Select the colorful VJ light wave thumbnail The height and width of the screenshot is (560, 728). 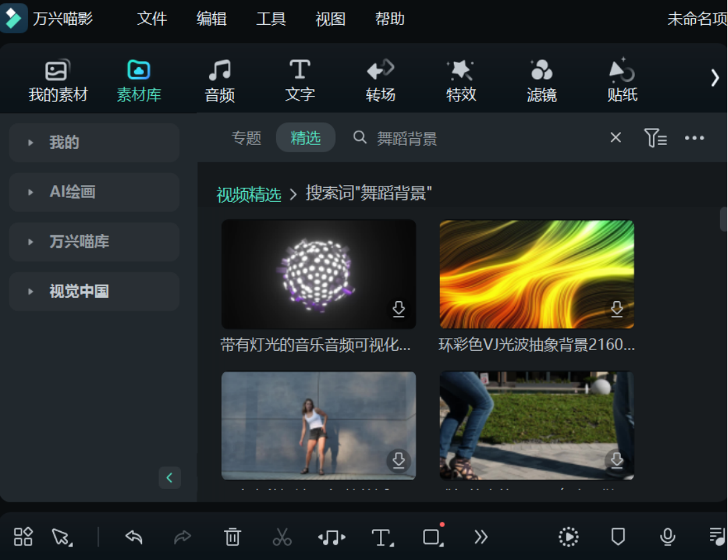[537, 274]
